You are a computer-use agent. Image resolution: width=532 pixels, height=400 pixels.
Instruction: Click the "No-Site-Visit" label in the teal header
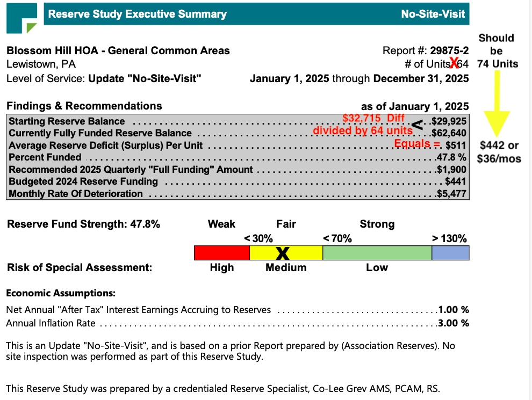[433, 14]
